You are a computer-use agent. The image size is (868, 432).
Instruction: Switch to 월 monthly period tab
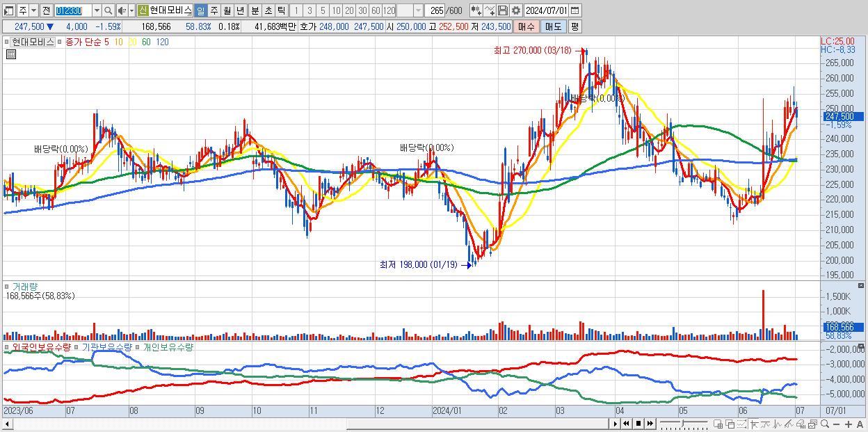coord(227,10)
